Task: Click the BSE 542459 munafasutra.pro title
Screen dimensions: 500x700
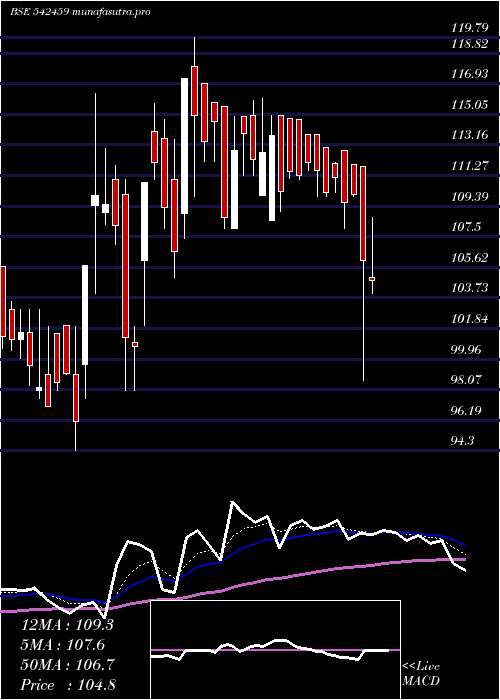Action: [x=80, y=12]
